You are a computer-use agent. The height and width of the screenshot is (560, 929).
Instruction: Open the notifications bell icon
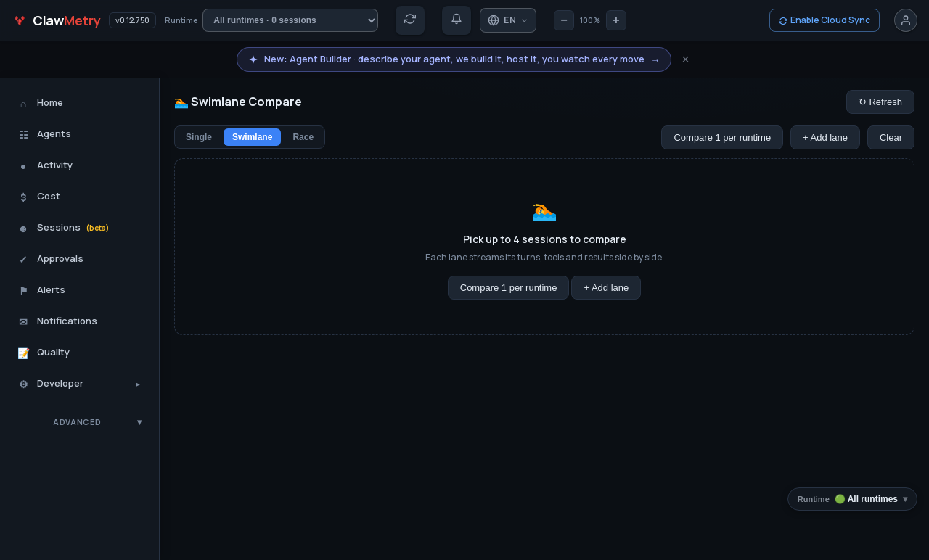pos(457,20)
